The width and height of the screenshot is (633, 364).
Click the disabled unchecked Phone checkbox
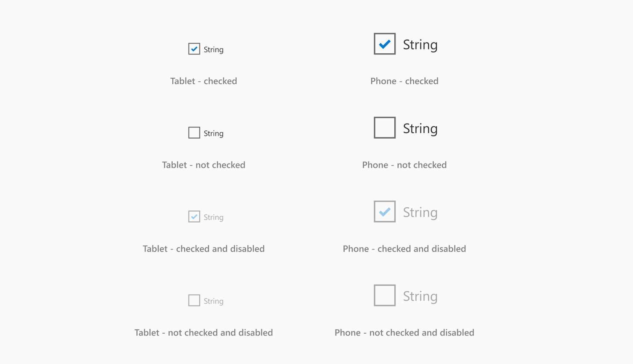384,295
